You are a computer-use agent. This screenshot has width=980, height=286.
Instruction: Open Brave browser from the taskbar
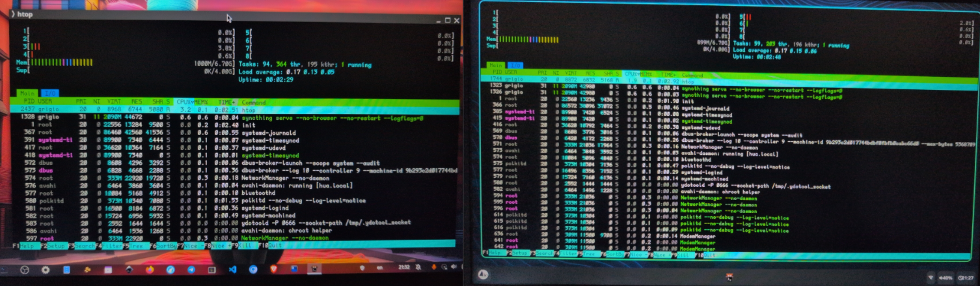tap(273, 269)
